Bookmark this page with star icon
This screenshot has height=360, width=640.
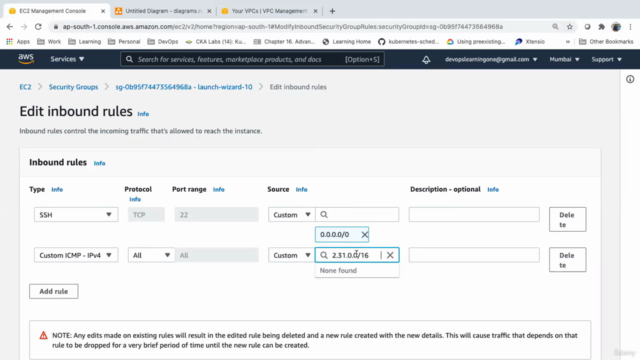(x=569, y=27)
